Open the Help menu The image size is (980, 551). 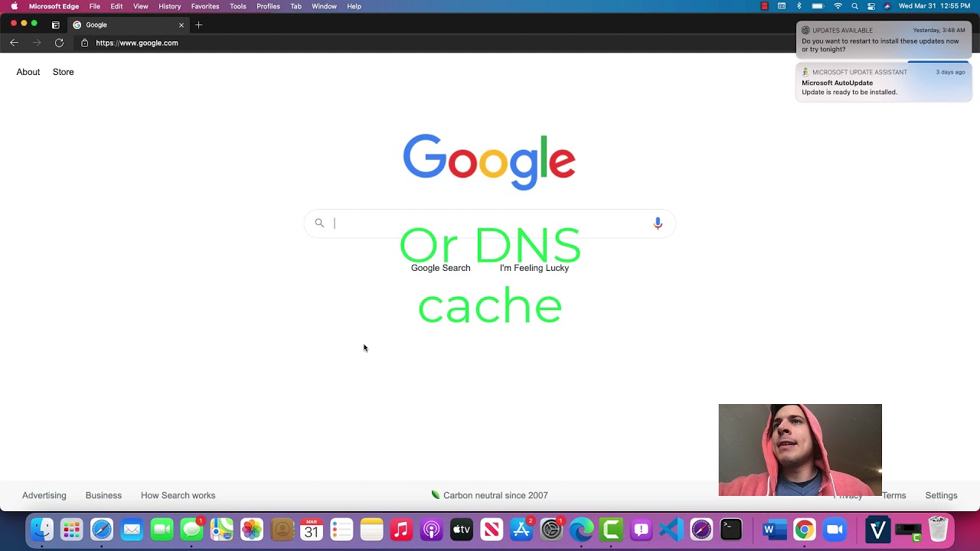[x=354, y=6]
